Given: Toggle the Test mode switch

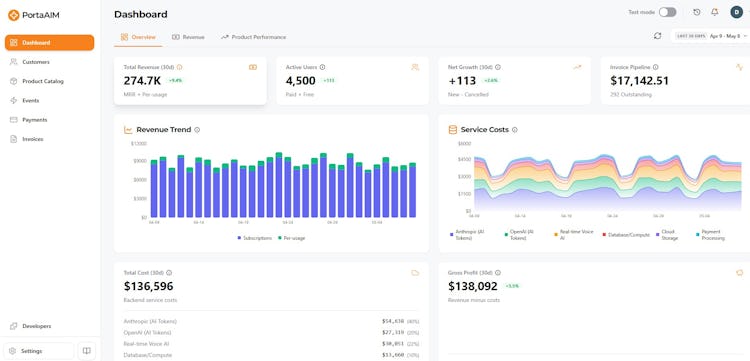Looking at the screenshot, I should pyautogui.click(x=667, y=12).
